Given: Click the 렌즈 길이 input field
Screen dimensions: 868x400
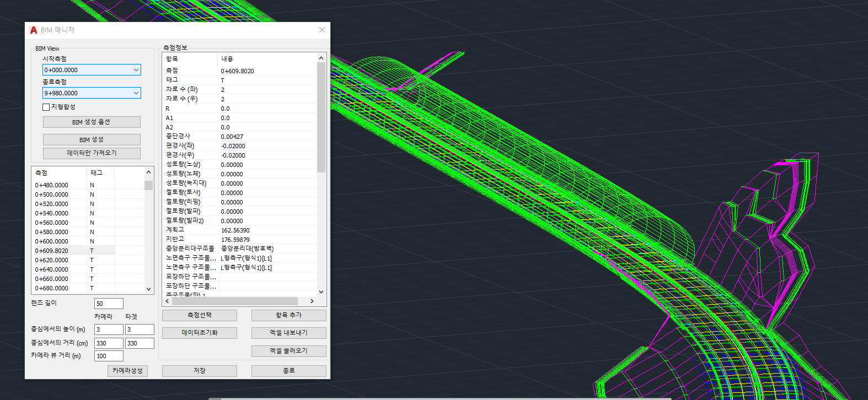Looking at the screenshot, I should click(x=109, y=304).
